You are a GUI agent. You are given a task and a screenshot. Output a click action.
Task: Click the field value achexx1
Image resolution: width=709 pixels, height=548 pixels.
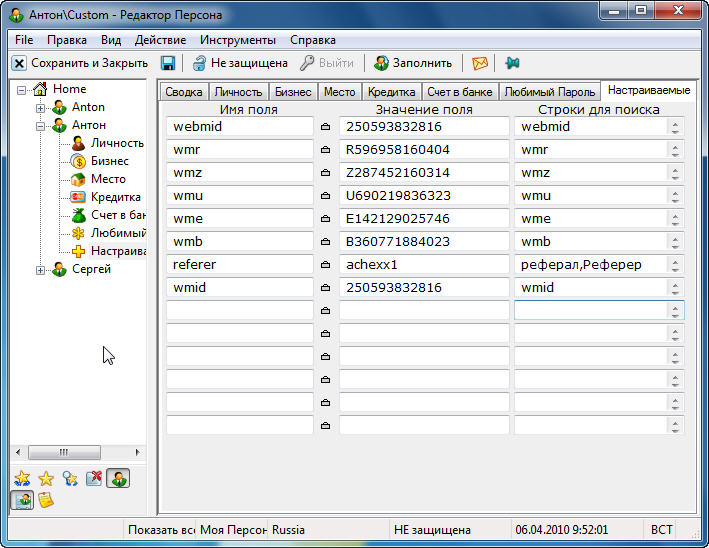click(424, 265)
